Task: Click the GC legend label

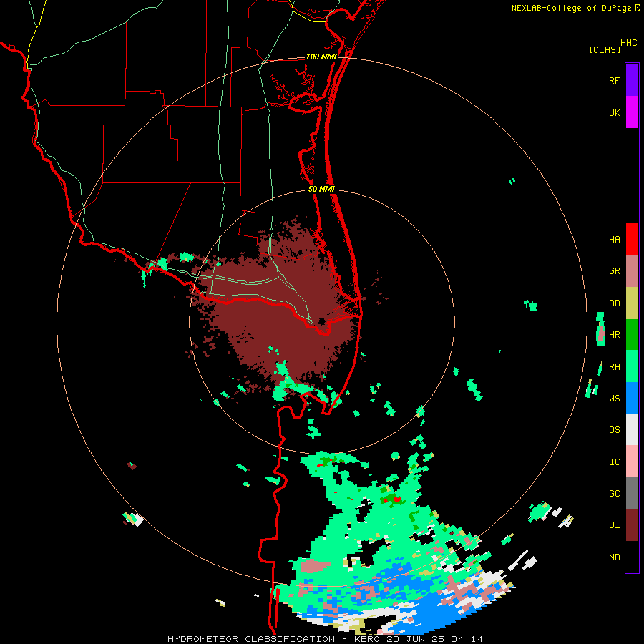Action: point(615,494)
